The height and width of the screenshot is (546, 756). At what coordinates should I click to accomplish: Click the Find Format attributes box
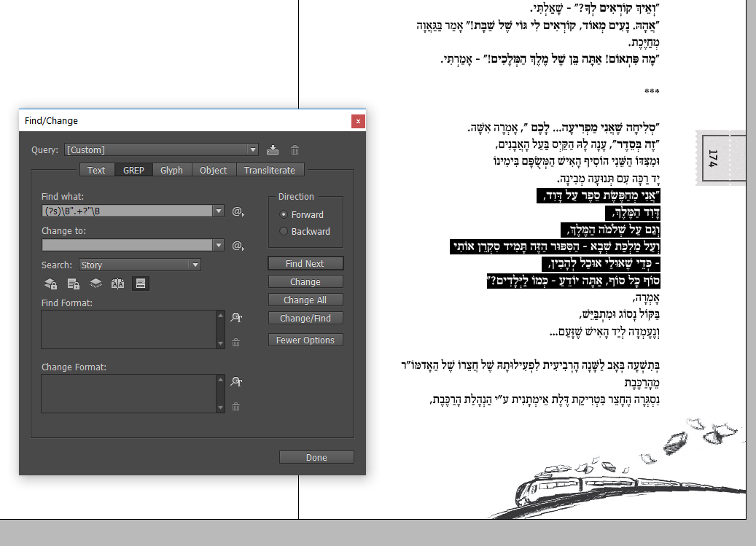click(129, 329)
